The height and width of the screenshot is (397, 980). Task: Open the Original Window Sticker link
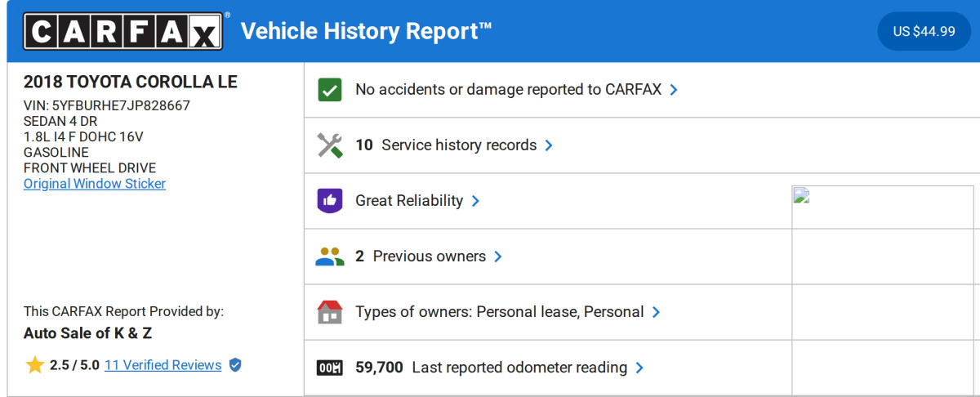(95, 184)
